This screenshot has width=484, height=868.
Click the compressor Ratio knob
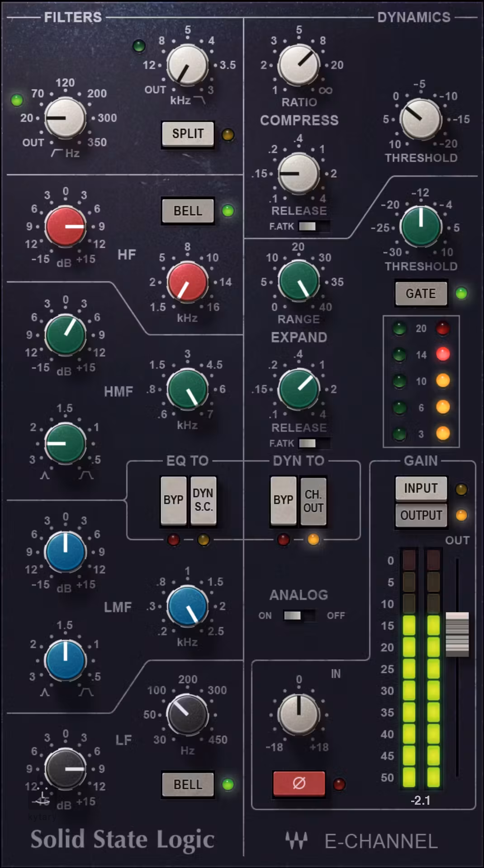point(299,65)
